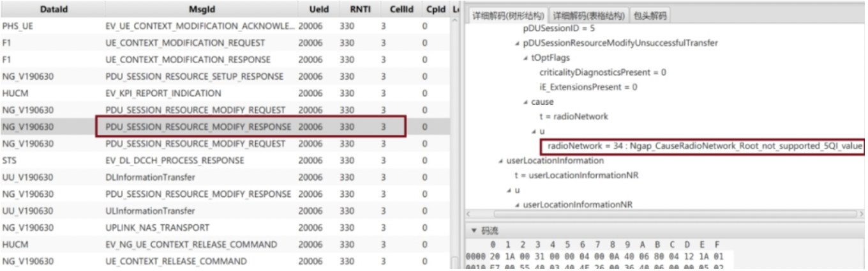This screenshot has height=271, width=868.
Task: Collapse the 码流 hex stream panel
Action: 473,230
